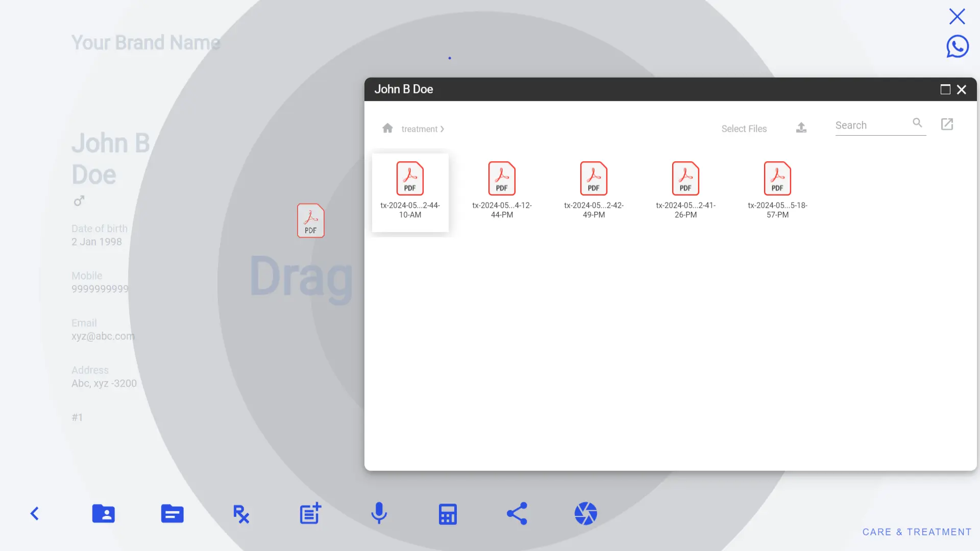Viewport: 980px width, 551px height.
Task: Open patient profile icon
Action: tap(104, 513)
